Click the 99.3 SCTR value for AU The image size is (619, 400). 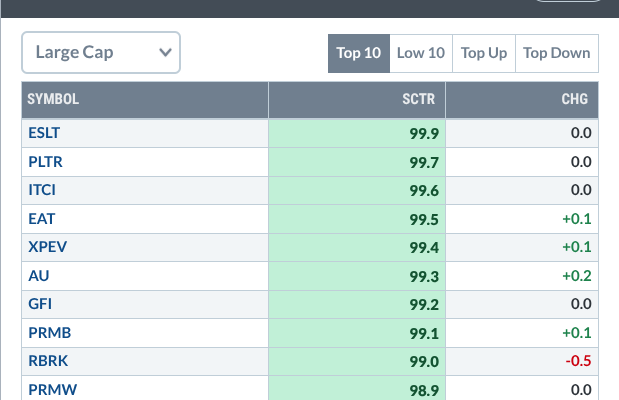click(x=424, y=276)
